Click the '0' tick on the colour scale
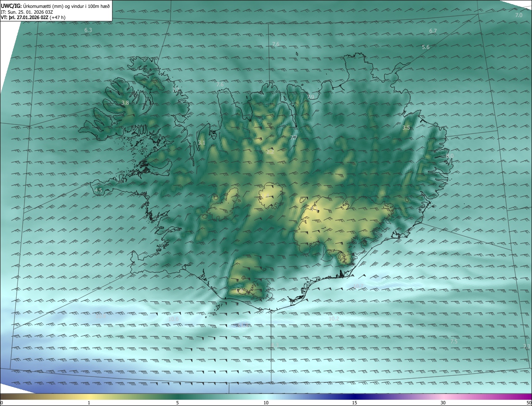The width and height of the screenshot is (532, 406). click(2, 403)
